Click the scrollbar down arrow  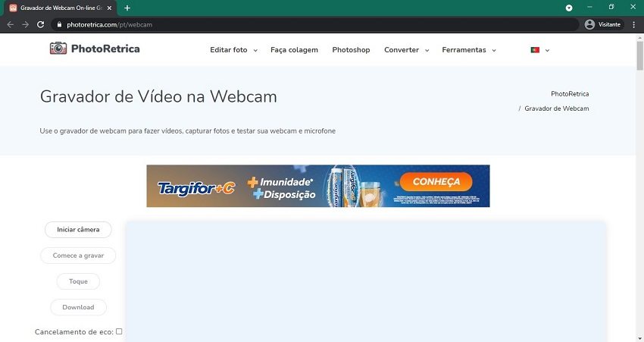click(x=640, y=338)
